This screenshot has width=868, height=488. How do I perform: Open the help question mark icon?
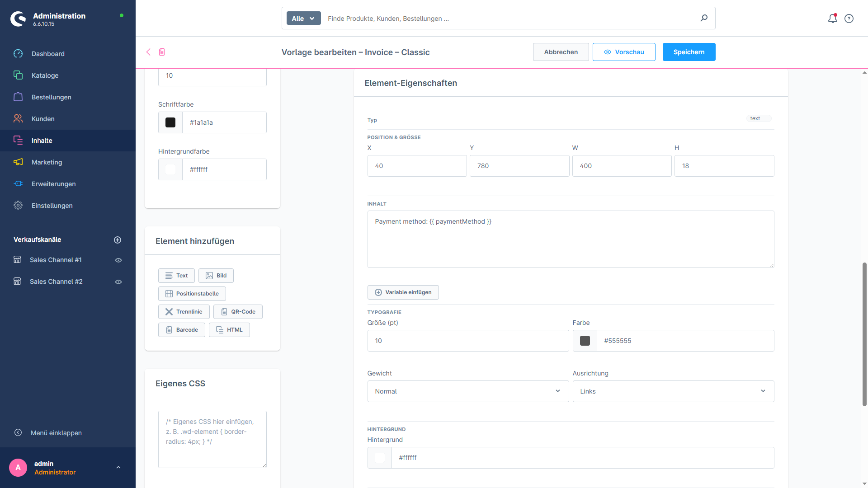[x=849, y=19]
